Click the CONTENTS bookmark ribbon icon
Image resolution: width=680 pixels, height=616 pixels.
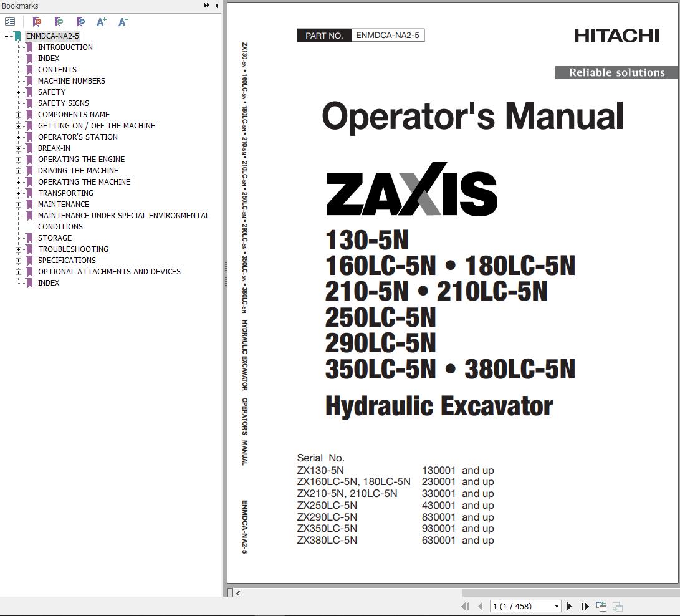pos(29,70)
